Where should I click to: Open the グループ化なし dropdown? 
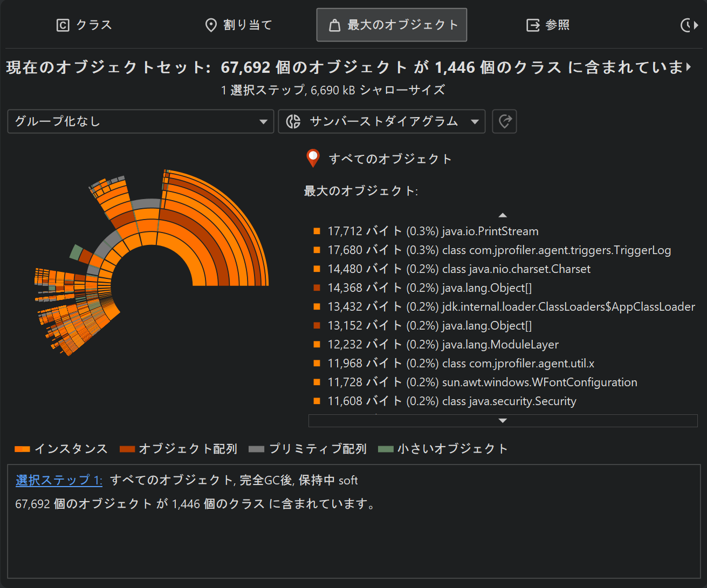140,121
